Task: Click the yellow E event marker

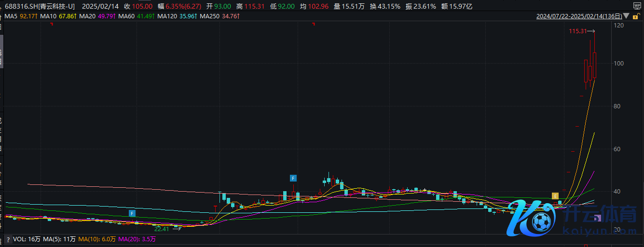Action: tap(555, 195)
